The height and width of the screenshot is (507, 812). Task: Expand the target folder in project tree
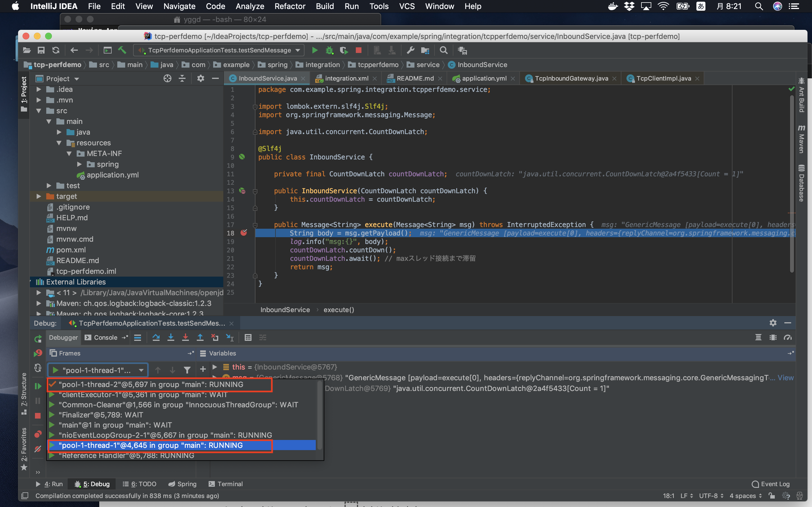(x=39, y=196)
